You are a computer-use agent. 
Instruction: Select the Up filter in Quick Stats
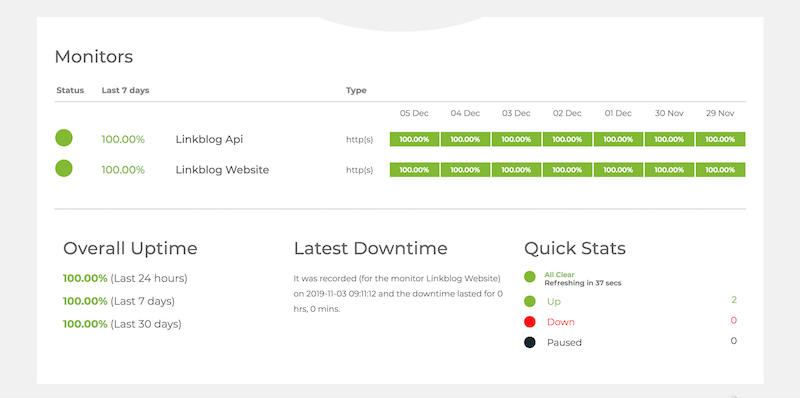(x=554, y=302)
